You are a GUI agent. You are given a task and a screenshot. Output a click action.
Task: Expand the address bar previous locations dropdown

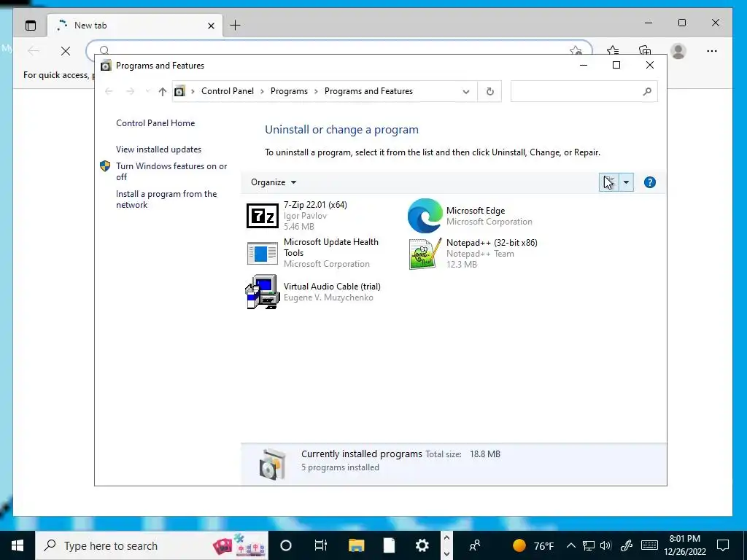click(x=466, y=91)
